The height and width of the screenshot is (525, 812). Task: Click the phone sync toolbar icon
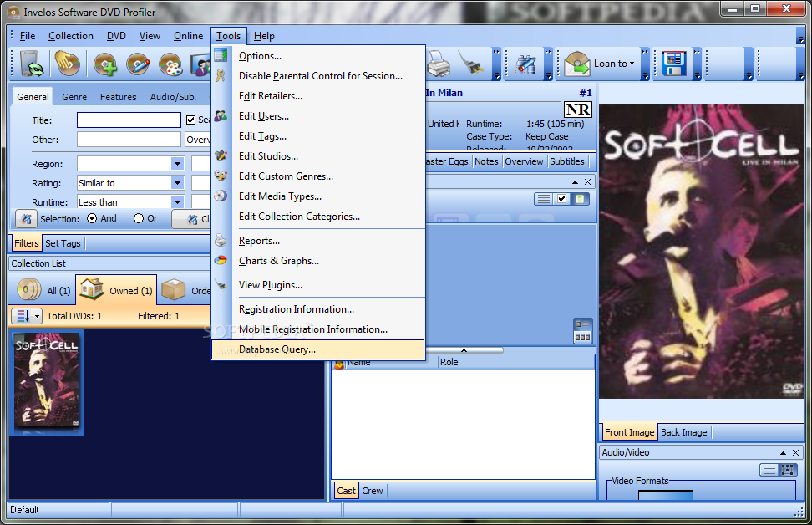point(31,64)
